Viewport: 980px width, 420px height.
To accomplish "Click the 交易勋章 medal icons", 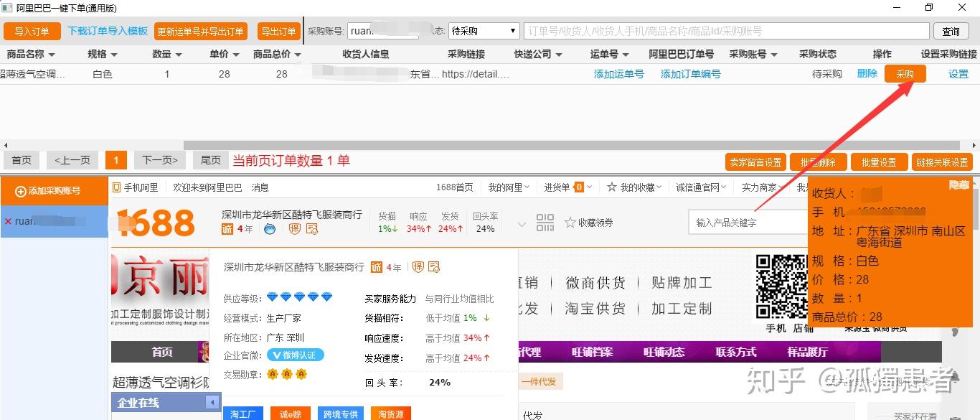I will tap(286, 374).
